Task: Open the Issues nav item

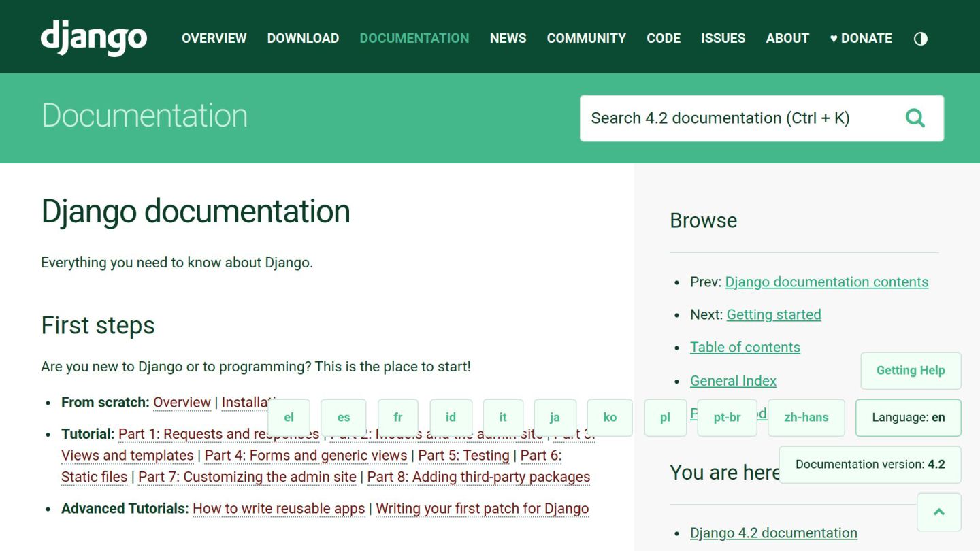Action: click(723, 39)
